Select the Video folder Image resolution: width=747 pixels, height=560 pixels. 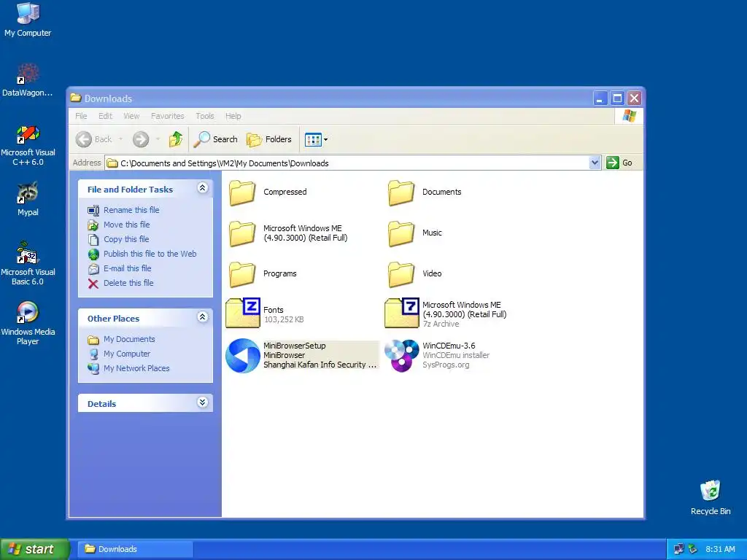click(415, 274)
